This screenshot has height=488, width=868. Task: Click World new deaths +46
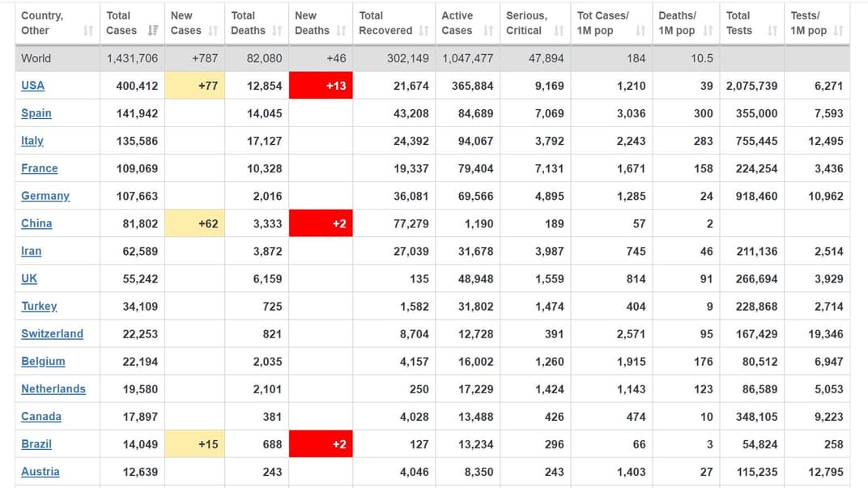[x=337, y=58]
